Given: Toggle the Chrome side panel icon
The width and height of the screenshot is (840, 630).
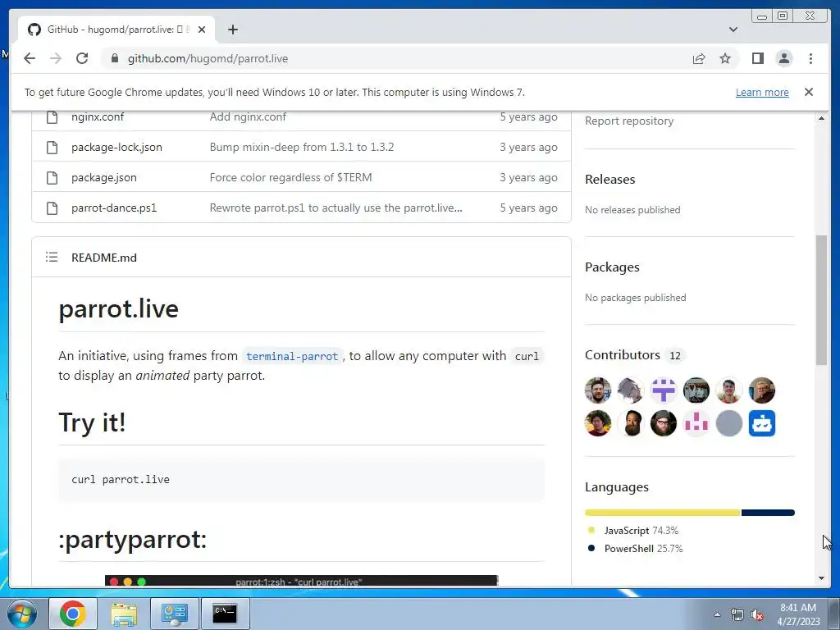Looking at the screenshot, I should (x=757, y=58).
